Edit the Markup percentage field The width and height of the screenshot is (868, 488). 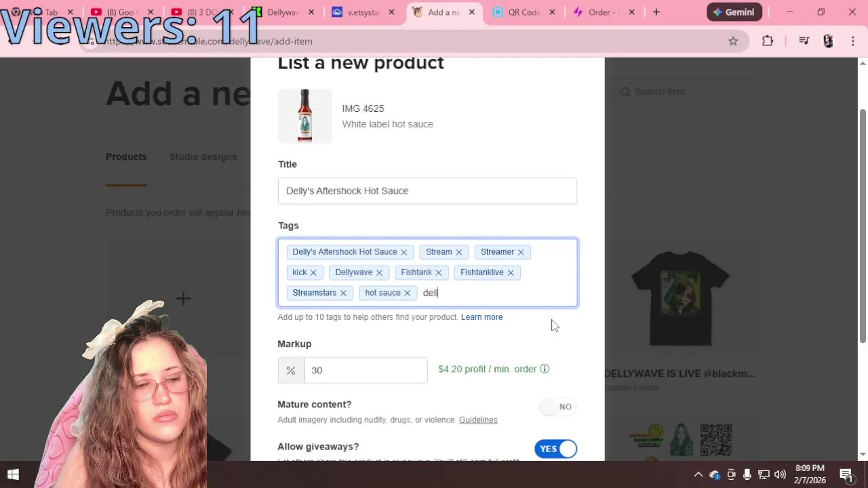pos(366,370)
